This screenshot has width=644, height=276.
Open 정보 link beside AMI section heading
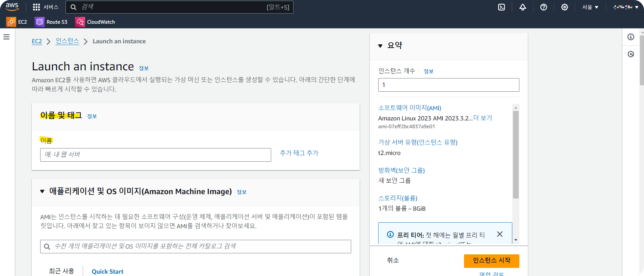click(x=241, y=192)
